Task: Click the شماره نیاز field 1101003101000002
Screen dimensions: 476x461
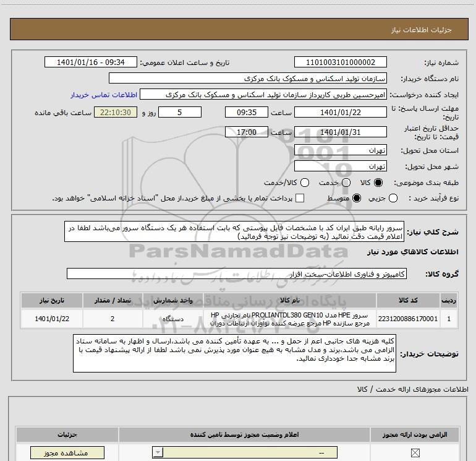Action: point(340,62)
